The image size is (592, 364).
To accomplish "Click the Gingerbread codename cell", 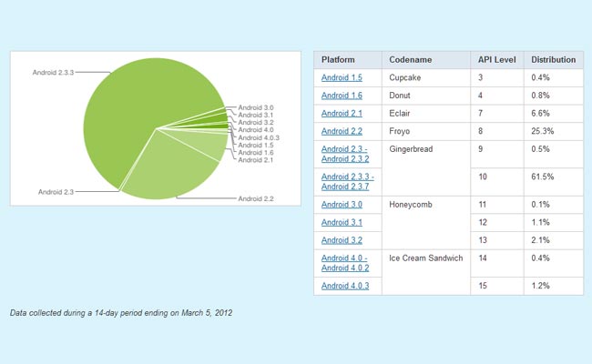I will (411, 148).
